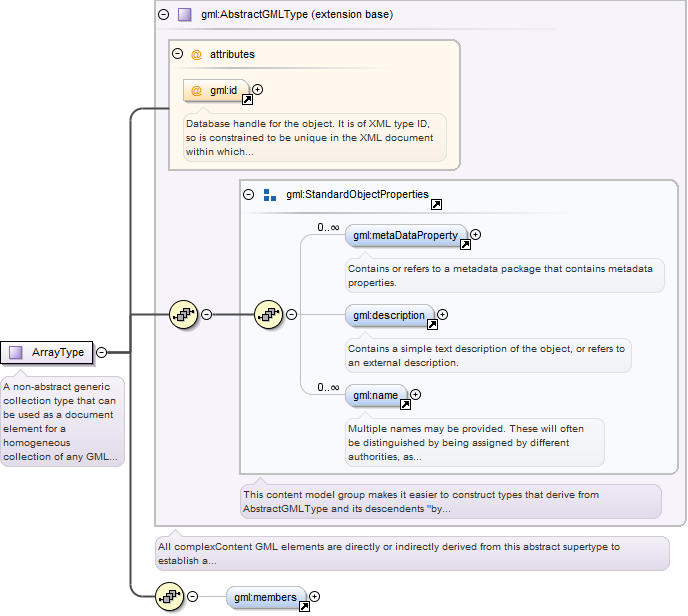Collapse the gml:StandardObjectProperties group

(x=248, y=194)
